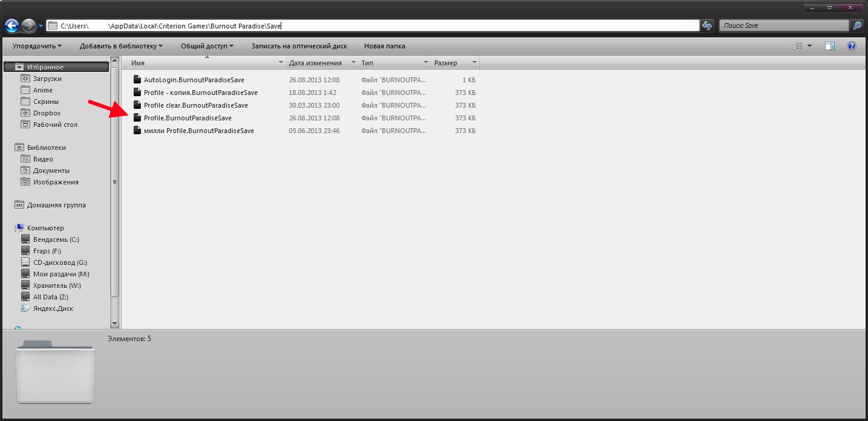Click "Элементов: 5" in the details pane

point(129,339)
